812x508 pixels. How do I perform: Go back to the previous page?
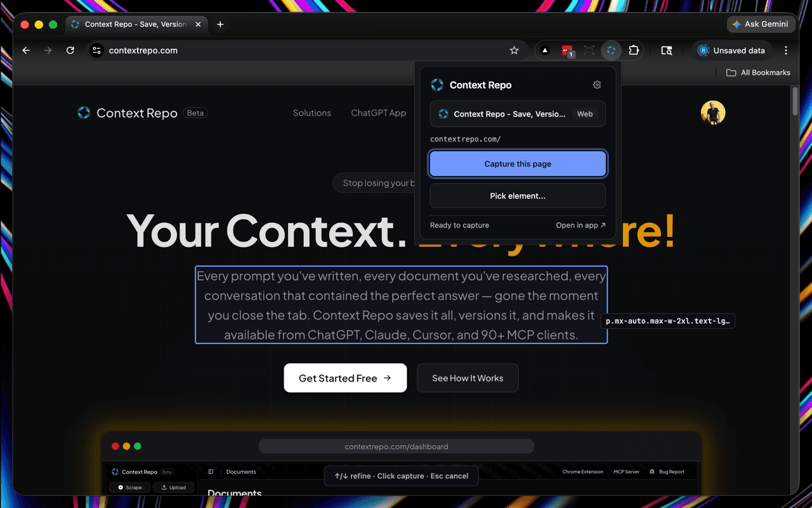[x=26, y=51]
